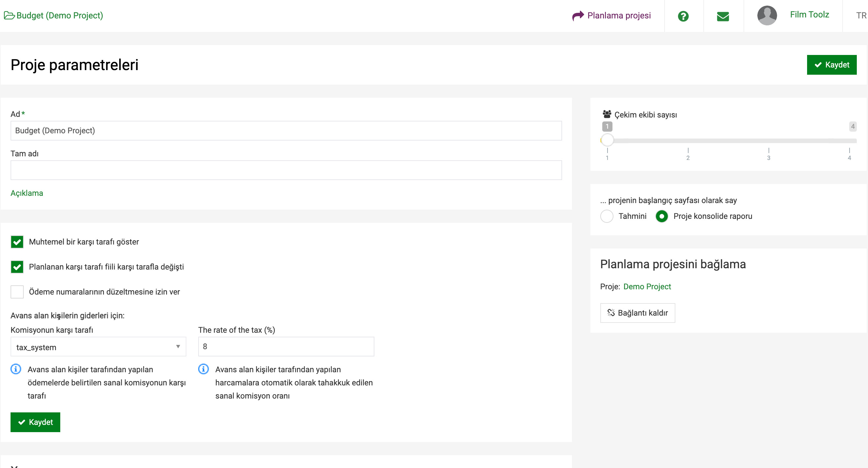Open the Budget (Demo Project) folder link
The image size is (868, 468).
click(53, 15)
